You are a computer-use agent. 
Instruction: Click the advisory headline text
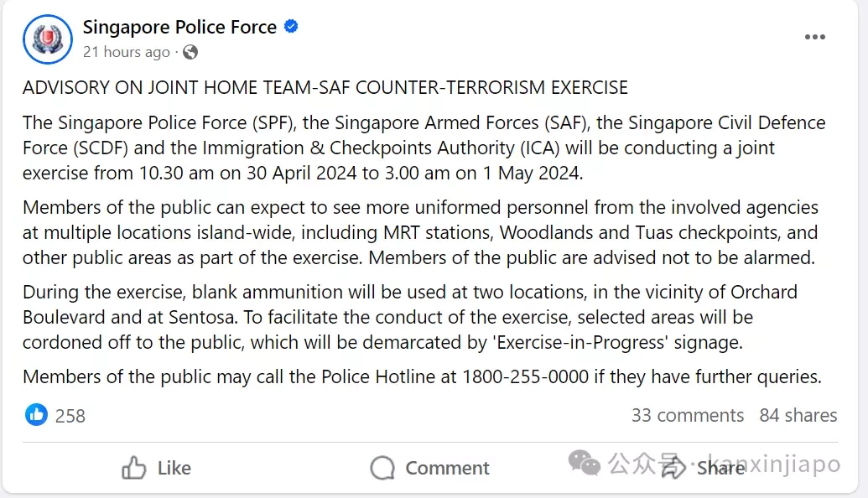point(325,87)
